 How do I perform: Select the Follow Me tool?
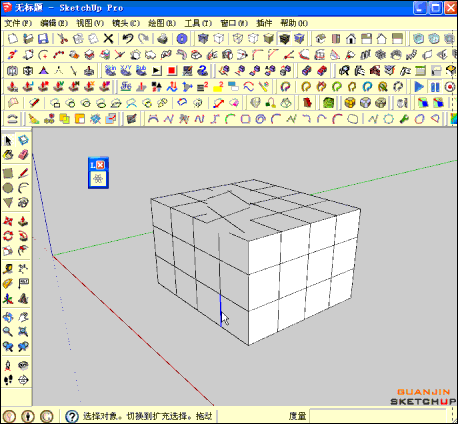pos(23,236)
